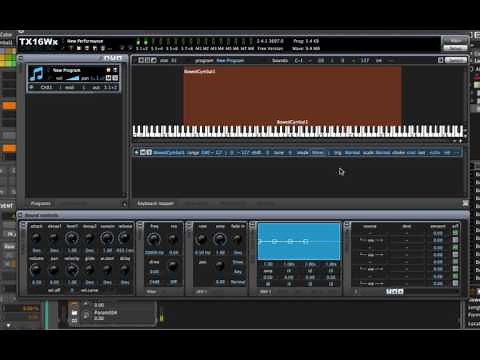Switch to the Keyboard mapper tab
Viewport: 480px width, 360px height.
pos(156,203)
